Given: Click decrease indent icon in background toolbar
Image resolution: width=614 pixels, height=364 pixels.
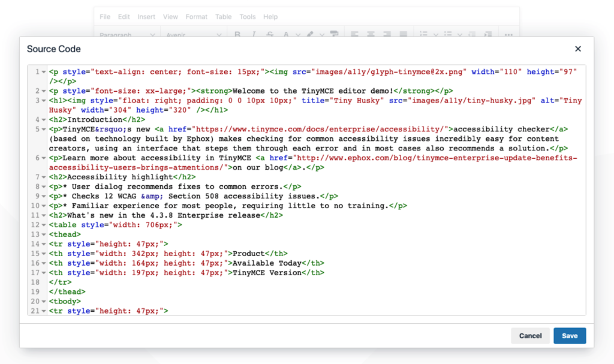Looking at the screenshot, I should [472, 34].
